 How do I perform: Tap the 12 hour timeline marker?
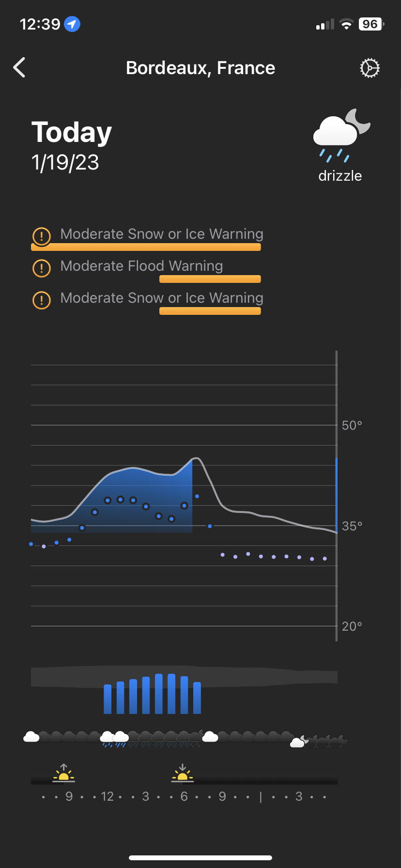(x=107, y=797)
